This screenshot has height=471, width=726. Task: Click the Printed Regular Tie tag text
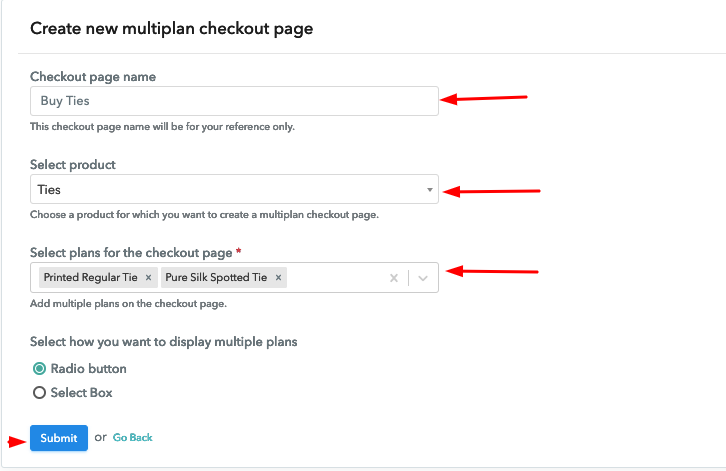click(x=91, y=278)
